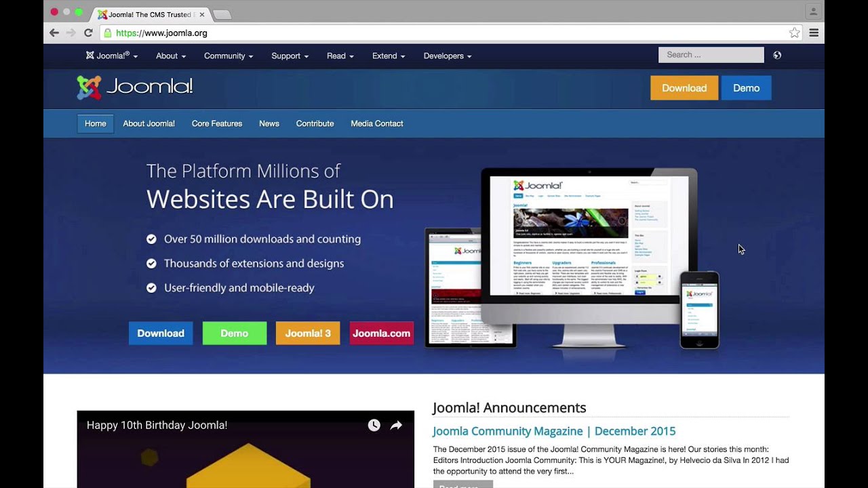The width and height of the screenshot is (868, 488).
Task: Reload the page with refresh icon
Action: (x=88, y=33)
